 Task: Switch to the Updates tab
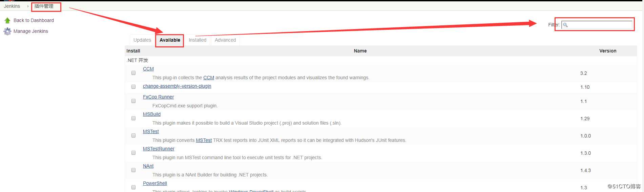[142, 40]
